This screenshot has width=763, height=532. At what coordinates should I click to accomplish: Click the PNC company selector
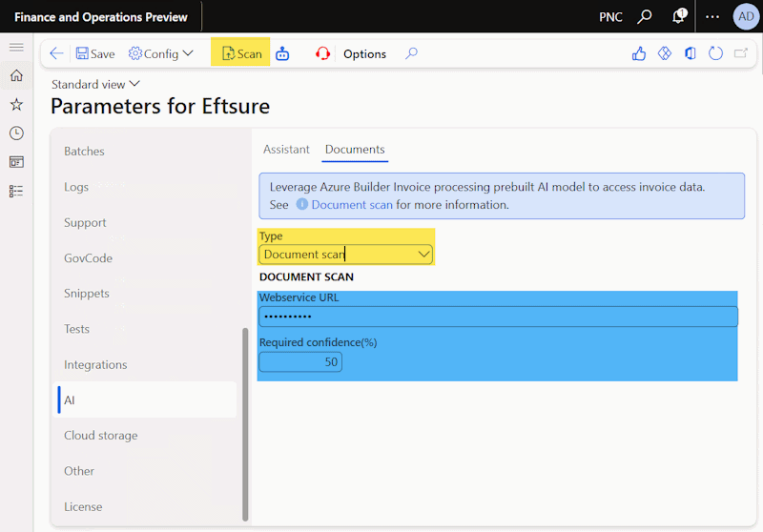click(x=610, y=17)
